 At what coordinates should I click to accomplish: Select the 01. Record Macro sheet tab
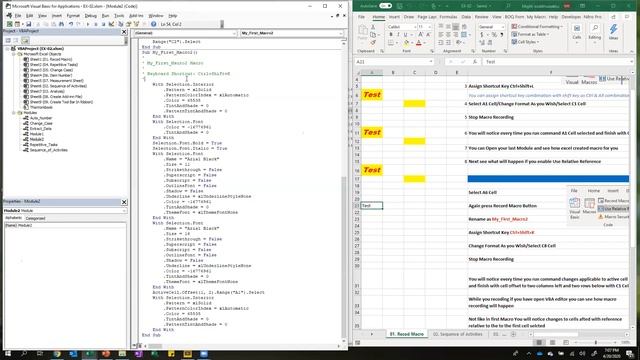coord(407,334)
